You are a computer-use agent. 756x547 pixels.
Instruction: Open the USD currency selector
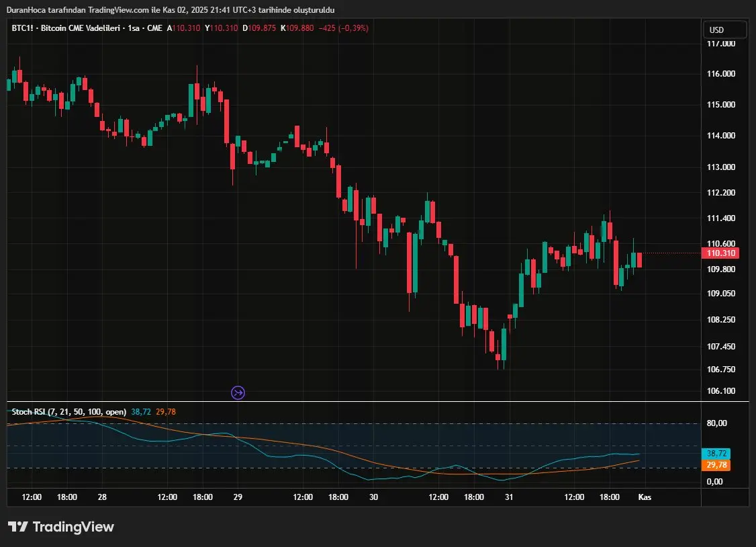[724, 30]
